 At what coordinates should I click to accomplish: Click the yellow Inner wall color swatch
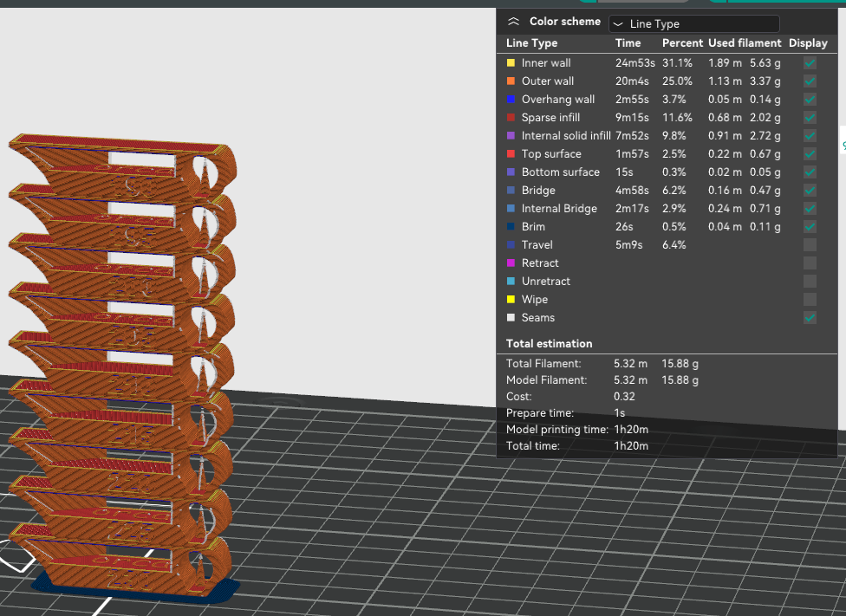coord(511,63)
